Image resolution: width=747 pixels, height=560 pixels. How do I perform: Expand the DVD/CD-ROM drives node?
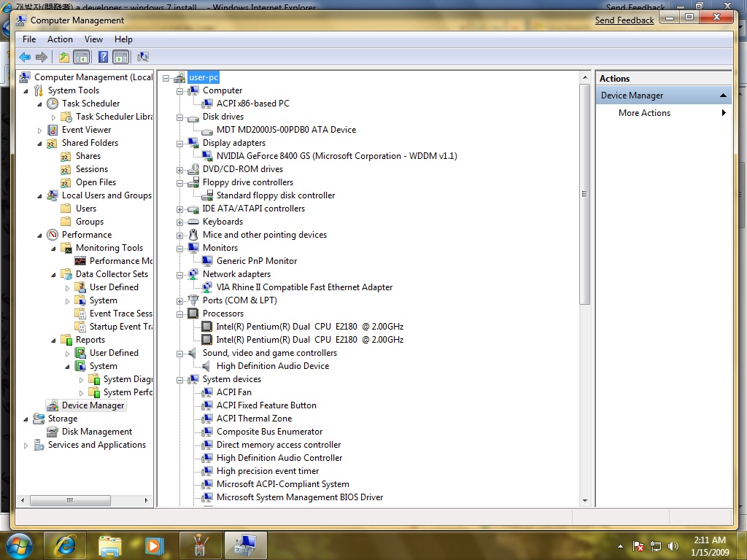[179, 170]
